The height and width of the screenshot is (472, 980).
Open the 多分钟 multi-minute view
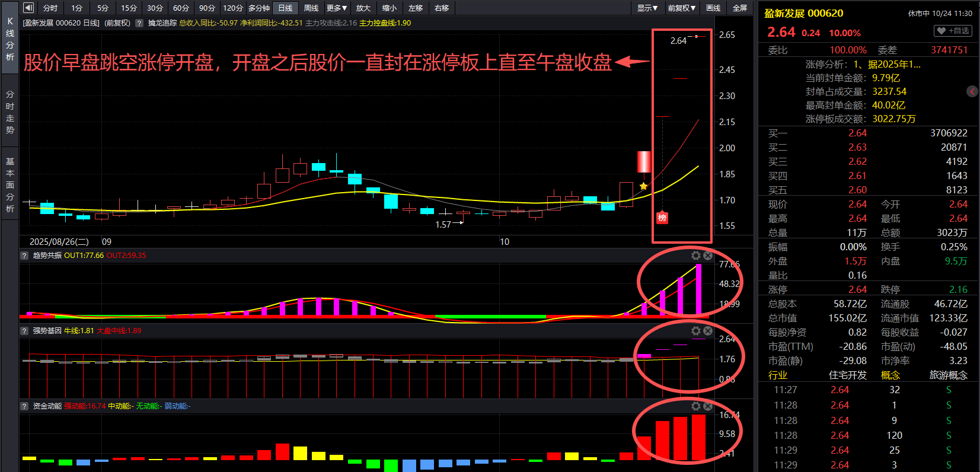tap(259, 8)
